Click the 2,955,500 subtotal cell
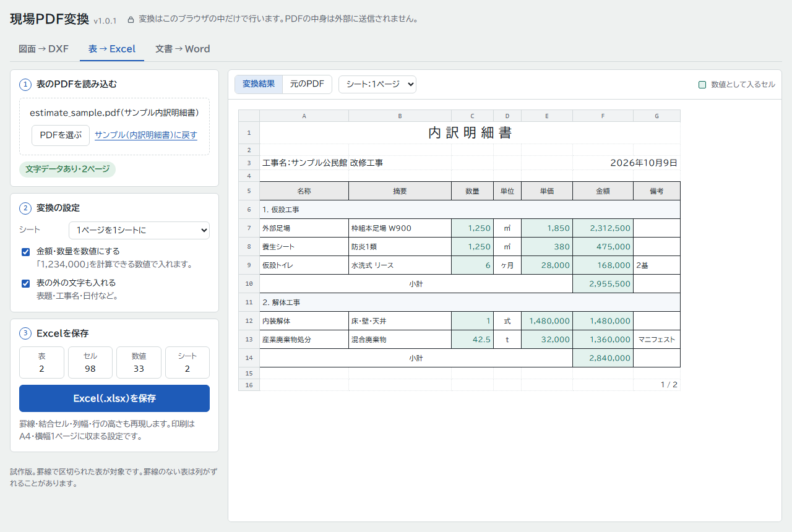The height and width of the screenshot is (532, 792). tap(603, 284)
